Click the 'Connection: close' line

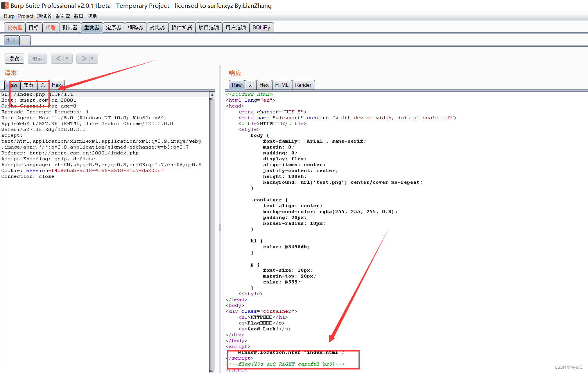(x=28, y=176)
